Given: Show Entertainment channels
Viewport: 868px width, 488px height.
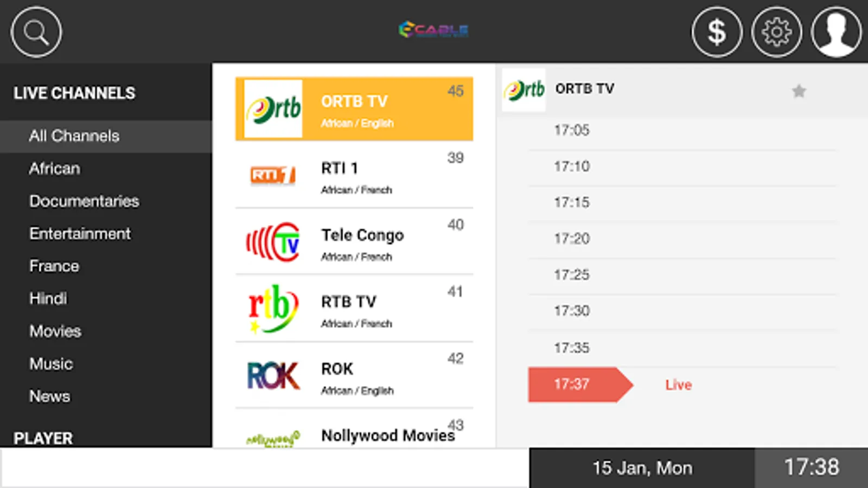Looking at the screenshot, I should pos(80,234).
